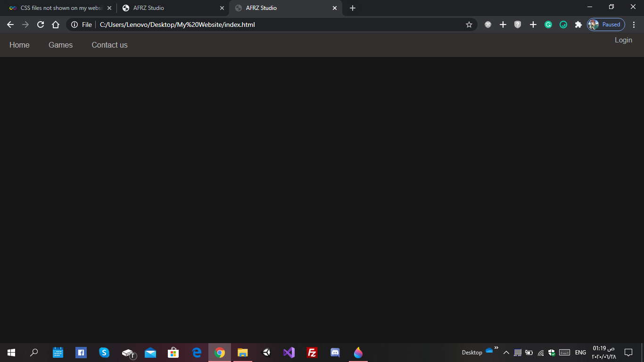Image resolution: width=644 pixels, height=362 pixels.
Task: Show hidden system tray icons
Action: pyautogui.click(x=506, y=353)
